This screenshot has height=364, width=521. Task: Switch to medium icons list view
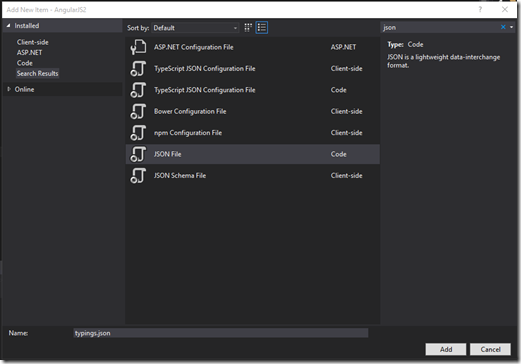pyautogui.click(x=262, y=28)
